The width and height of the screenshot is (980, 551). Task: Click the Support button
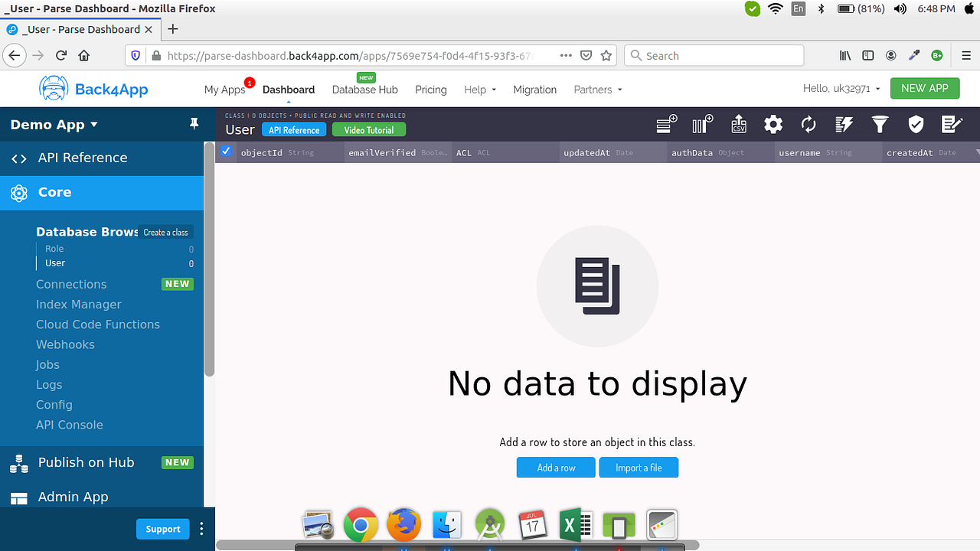[x=163, y=529]
